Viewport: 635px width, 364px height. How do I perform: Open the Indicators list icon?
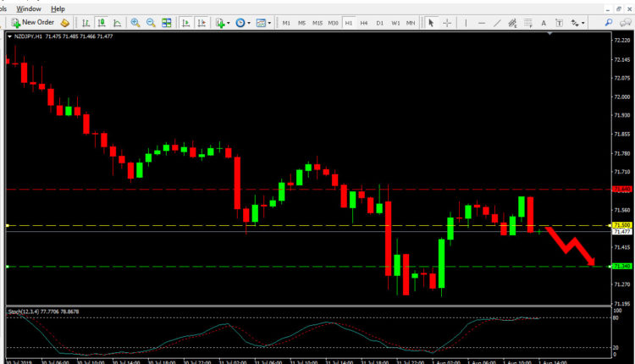tap(220, 23)
